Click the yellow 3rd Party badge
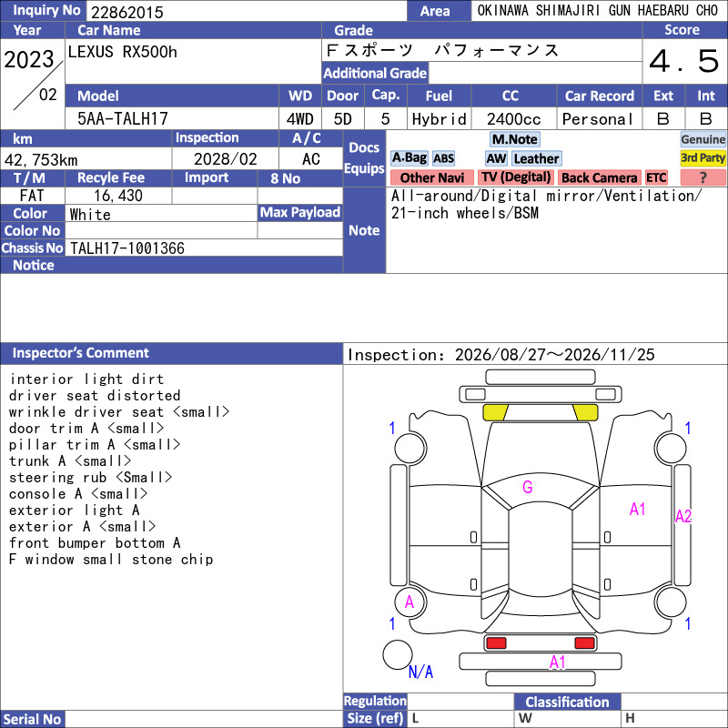728x728 pixels. click(703, 158)
